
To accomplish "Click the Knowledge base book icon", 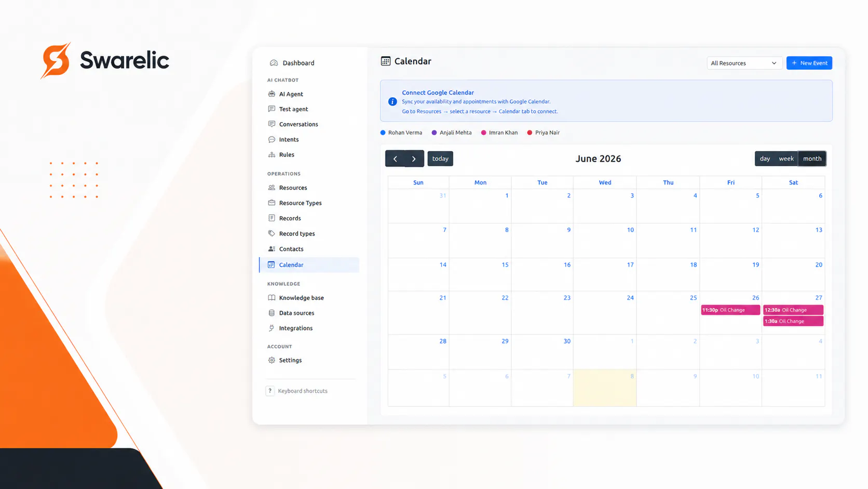I will [x=272, y=298].
